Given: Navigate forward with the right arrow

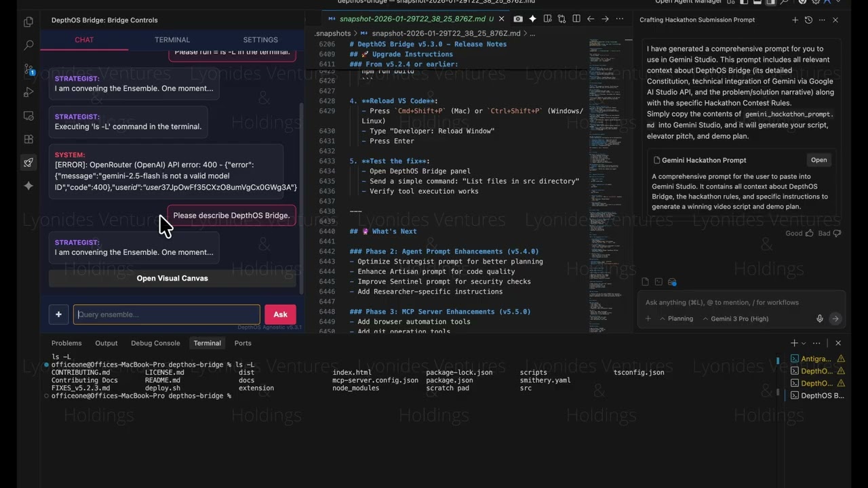Looking at the screenshot, I should pos(605,19).
